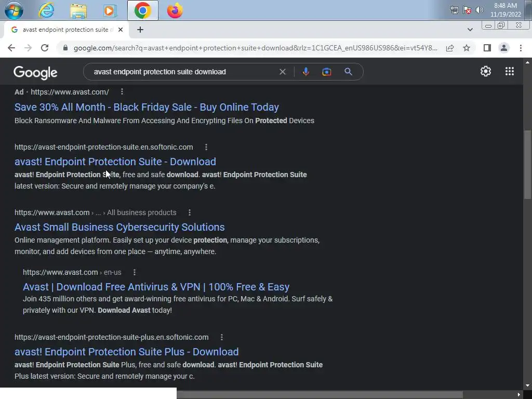Launch Internet Explorer from taskbar
532x399 pixels.
pos(46,10)
